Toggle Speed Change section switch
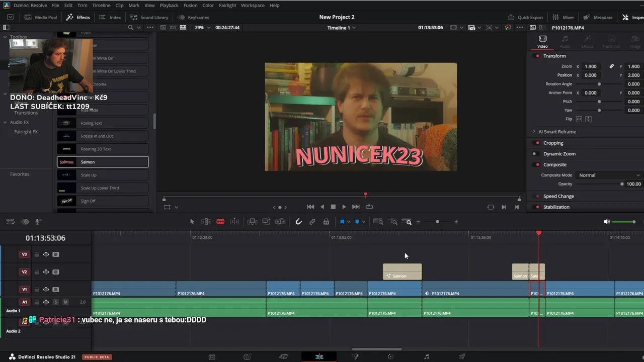Image resolution: width=644 pixels, height=362 pixels. pos(537,196)
